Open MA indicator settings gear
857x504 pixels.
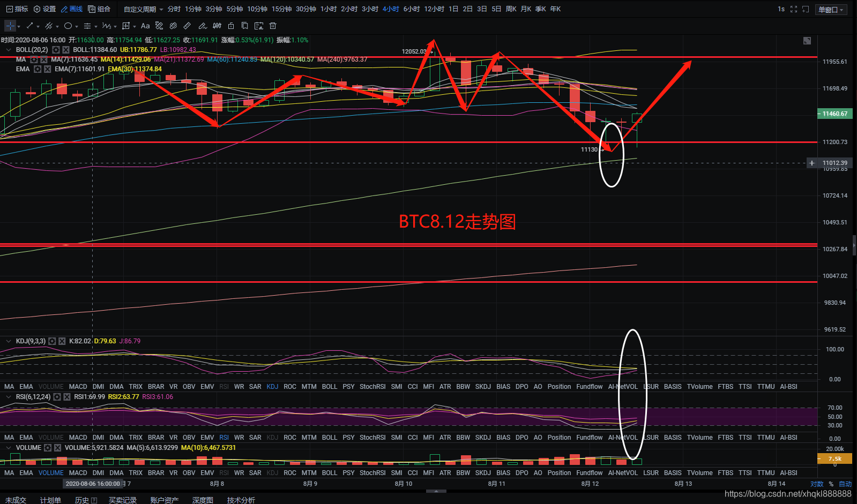tap(34, 59)
